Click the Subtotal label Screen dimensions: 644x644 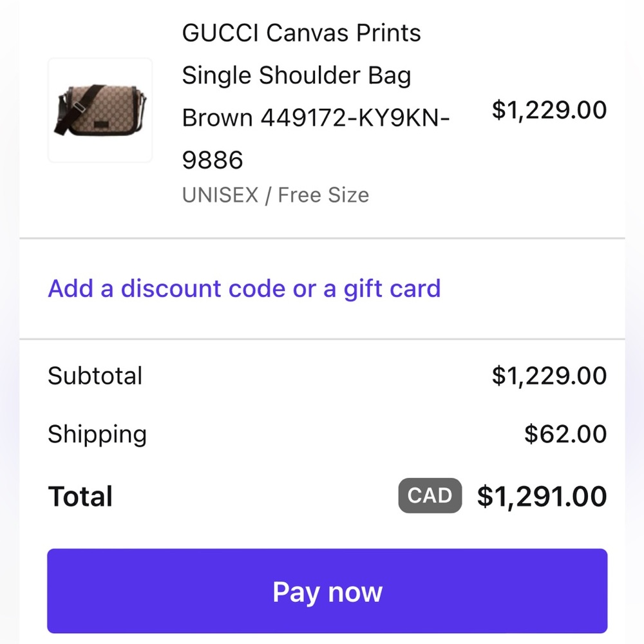click(x=95, y=375)
